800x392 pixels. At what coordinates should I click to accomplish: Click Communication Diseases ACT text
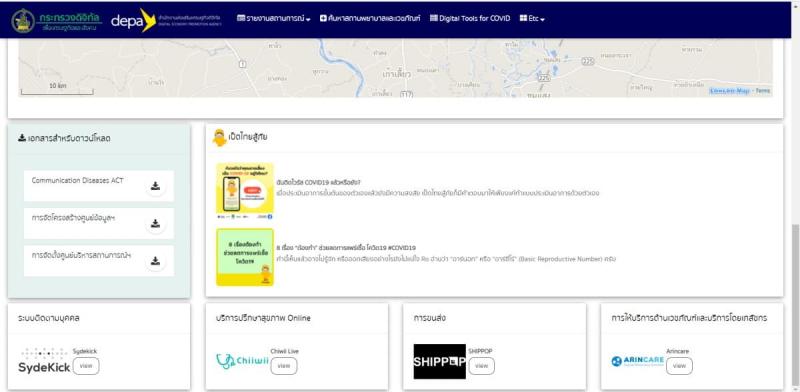point(77,181)
